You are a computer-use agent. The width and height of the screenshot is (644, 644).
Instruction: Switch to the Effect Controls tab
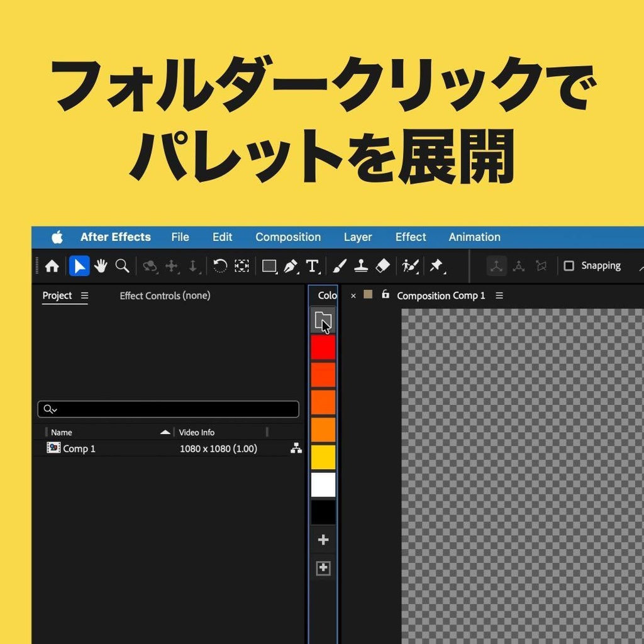(164, 295)
